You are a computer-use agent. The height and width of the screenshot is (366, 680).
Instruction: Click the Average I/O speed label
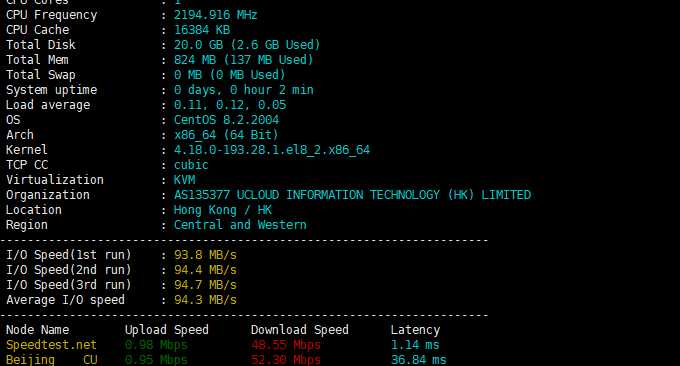pyautogui.click(x=65, y=300)
